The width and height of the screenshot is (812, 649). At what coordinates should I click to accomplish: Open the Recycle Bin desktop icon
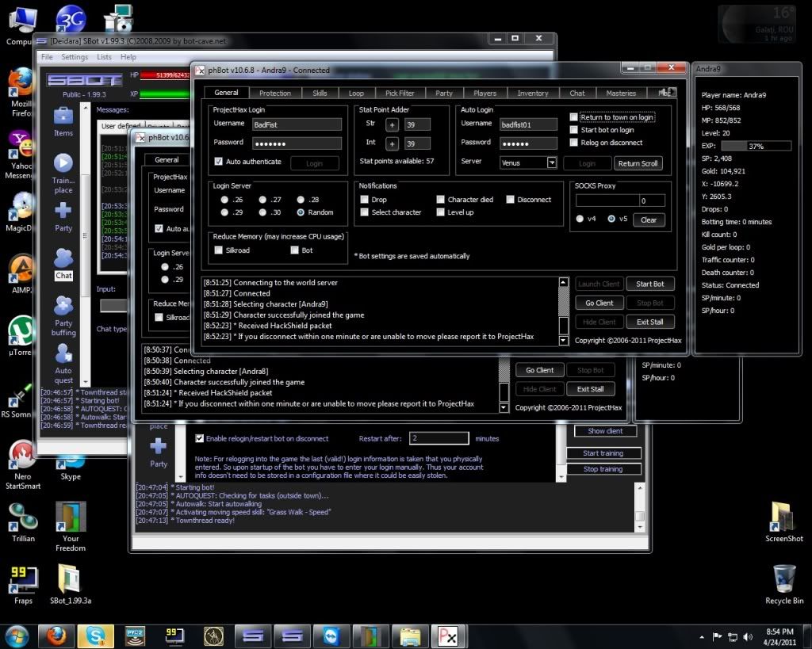pyautogui.click(x=783, y=578)
